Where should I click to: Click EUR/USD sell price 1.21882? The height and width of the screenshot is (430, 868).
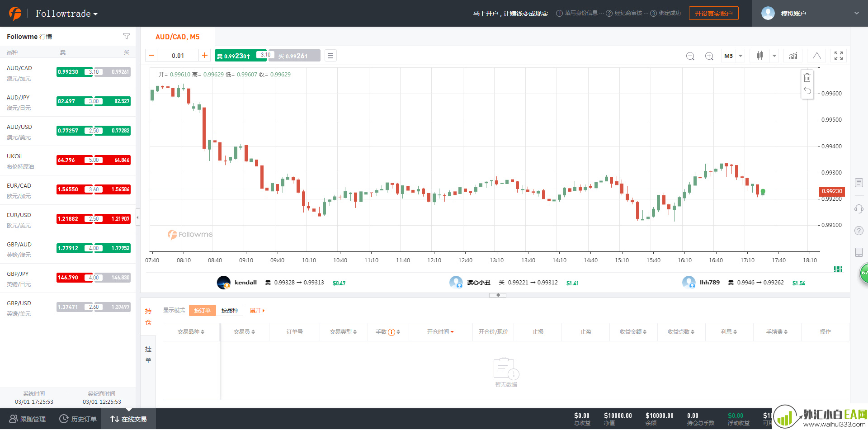pos(74,219)
